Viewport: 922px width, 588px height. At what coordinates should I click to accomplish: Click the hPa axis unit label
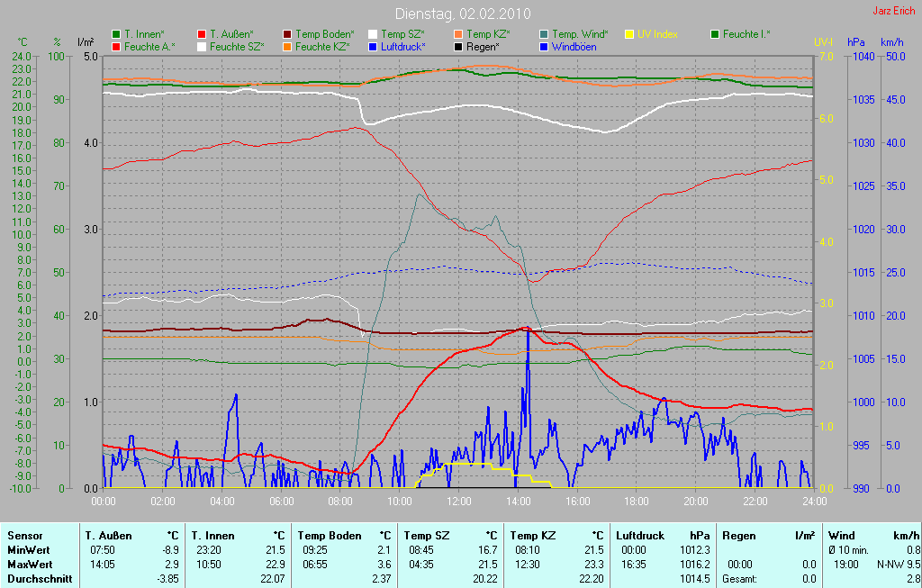coord(855,42)
